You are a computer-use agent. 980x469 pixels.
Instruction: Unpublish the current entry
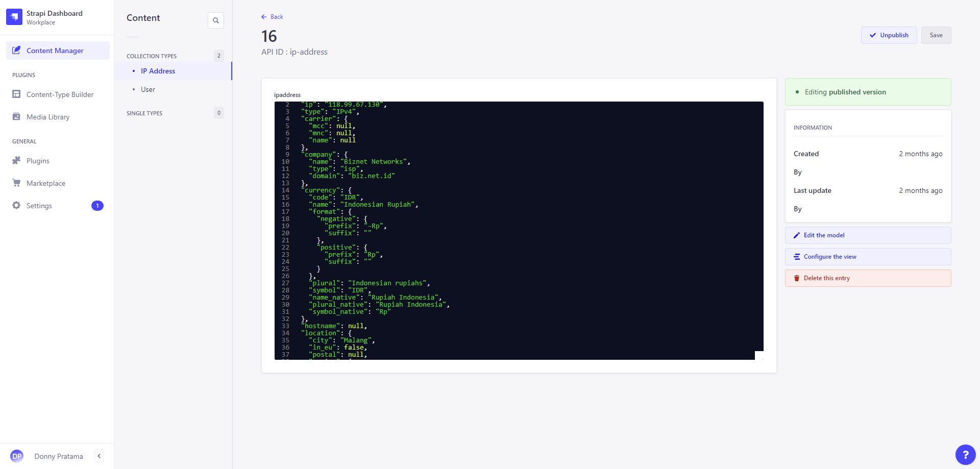click(x=889, y=35)
